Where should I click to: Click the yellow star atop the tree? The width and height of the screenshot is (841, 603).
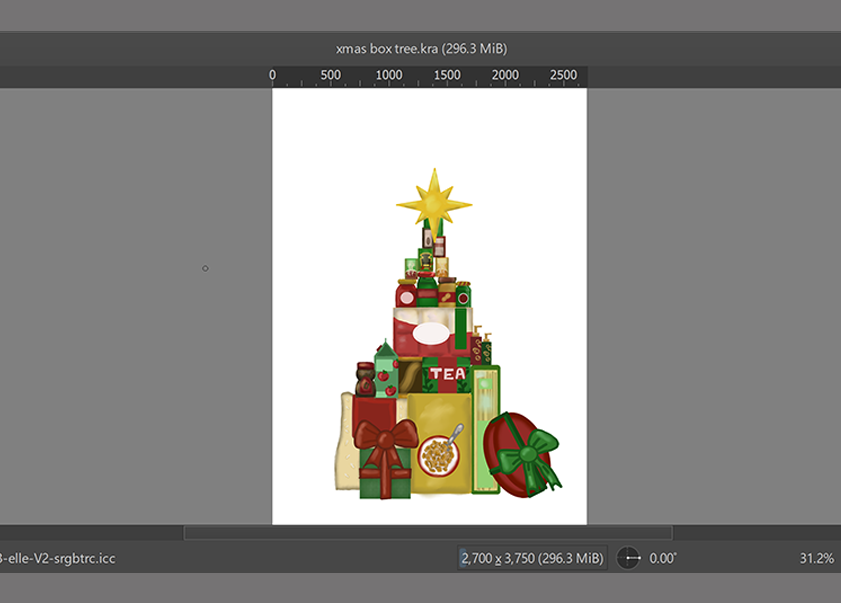click(433, 203)
